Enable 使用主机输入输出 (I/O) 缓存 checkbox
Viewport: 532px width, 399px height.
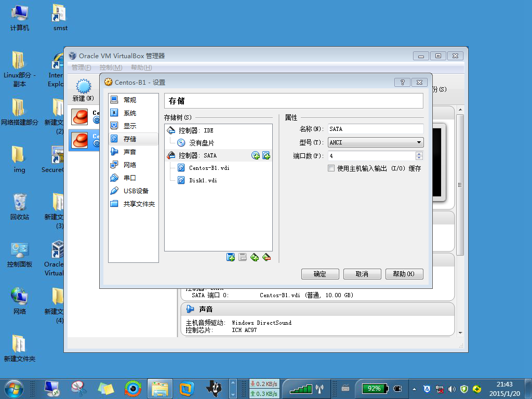(331, 168)
